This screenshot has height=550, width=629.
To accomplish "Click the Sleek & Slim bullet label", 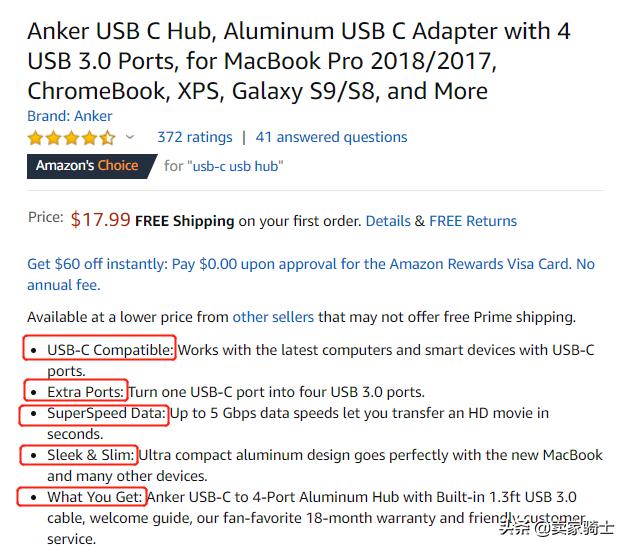I will click(x=90, y=455).
